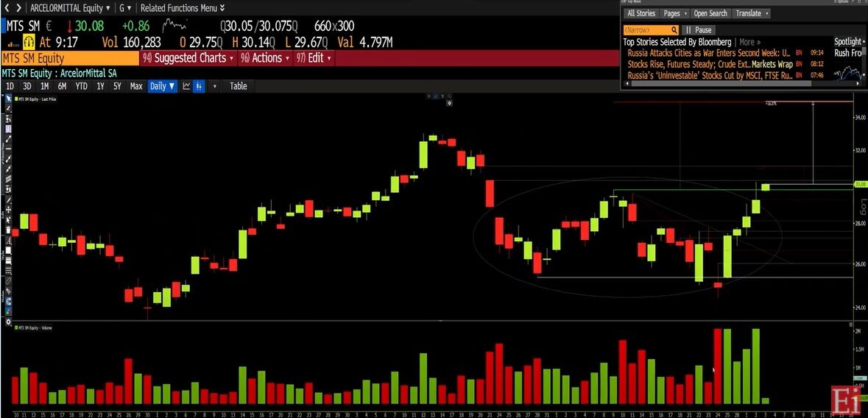Open the Daily periodicity dropdown

163,86
